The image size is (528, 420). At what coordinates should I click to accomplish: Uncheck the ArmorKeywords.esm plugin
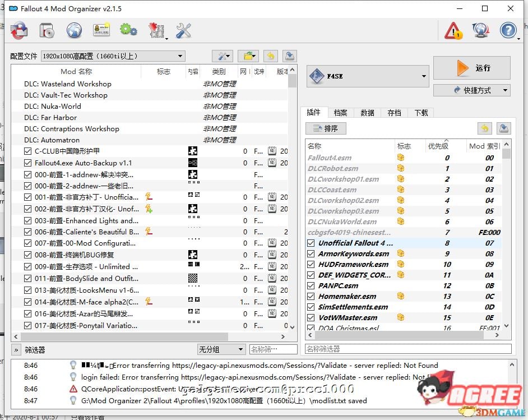click(312, 253)
